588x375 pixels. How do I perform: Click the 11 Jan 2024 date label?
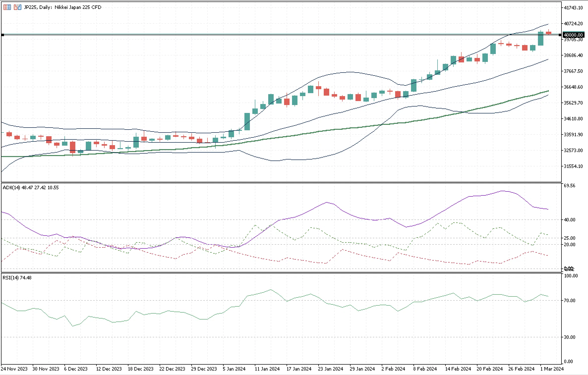(x=267, y=369)
